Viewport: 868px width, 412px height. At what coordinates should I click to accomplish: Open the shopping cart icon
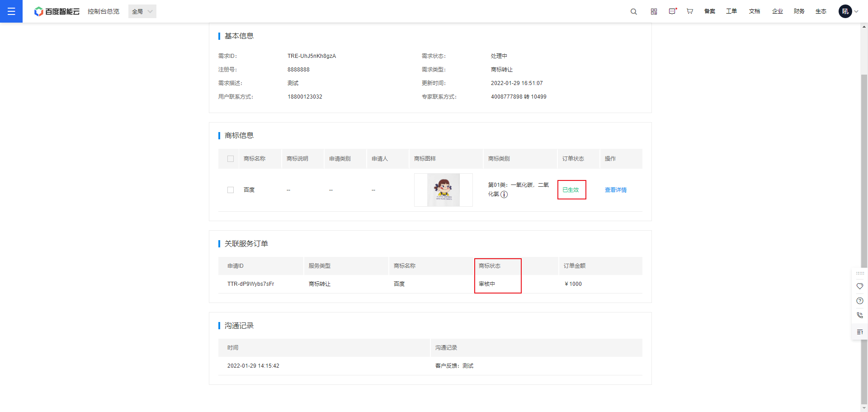click(689, 11)
